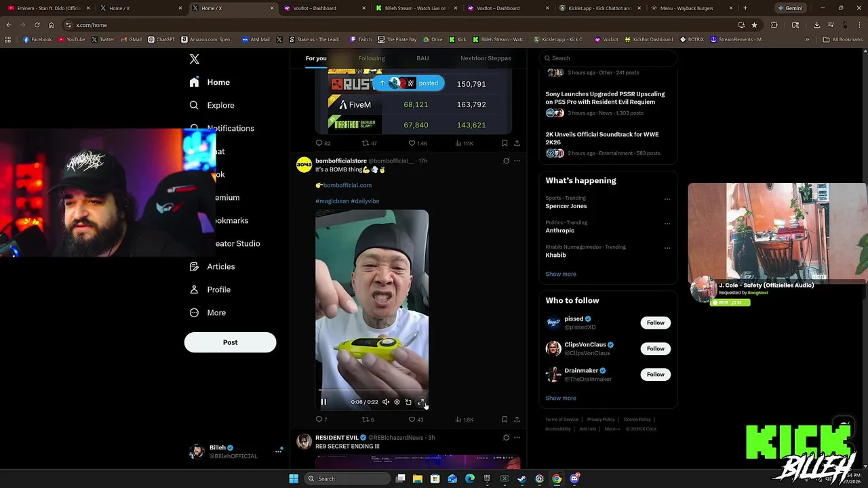The width and height of the screenshot is (868, 488).
Task: Like the bombofficialstore post
Action: 415,420
